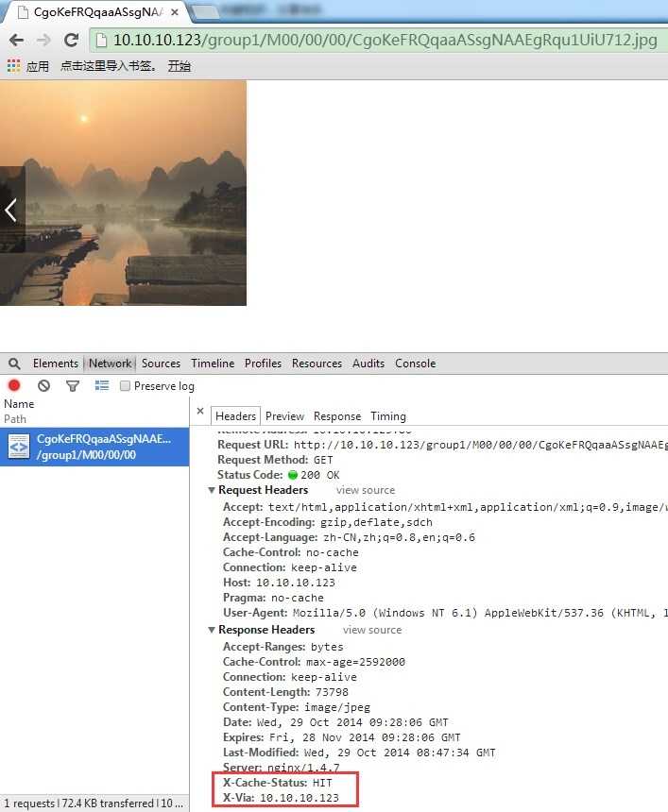Stop recording network log red button
The width and height of the screenshot is (668, 812).
click(14, 385)
